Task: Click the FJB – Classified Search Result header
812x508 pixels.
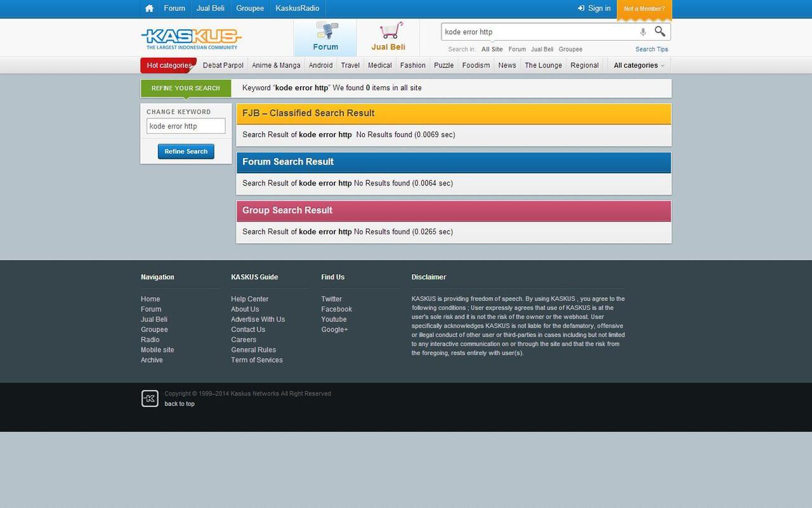Action: [x=454, y=114]
